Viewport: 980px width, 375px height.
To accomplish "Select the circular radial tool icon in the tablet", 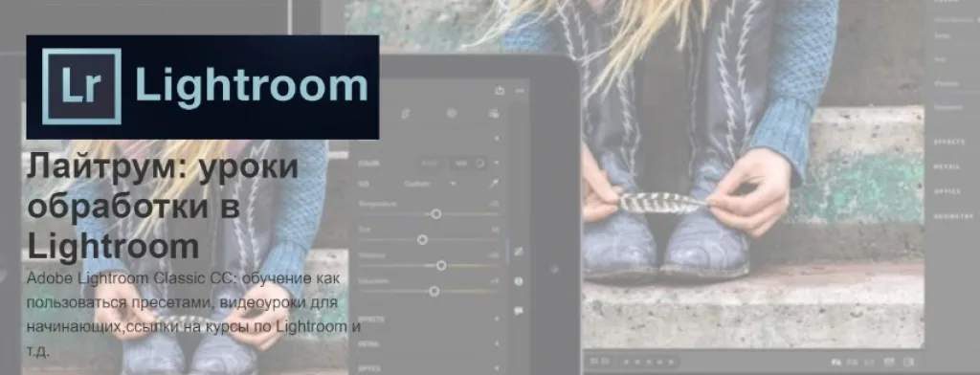I will pyautogui.click(x=452, y=114).
